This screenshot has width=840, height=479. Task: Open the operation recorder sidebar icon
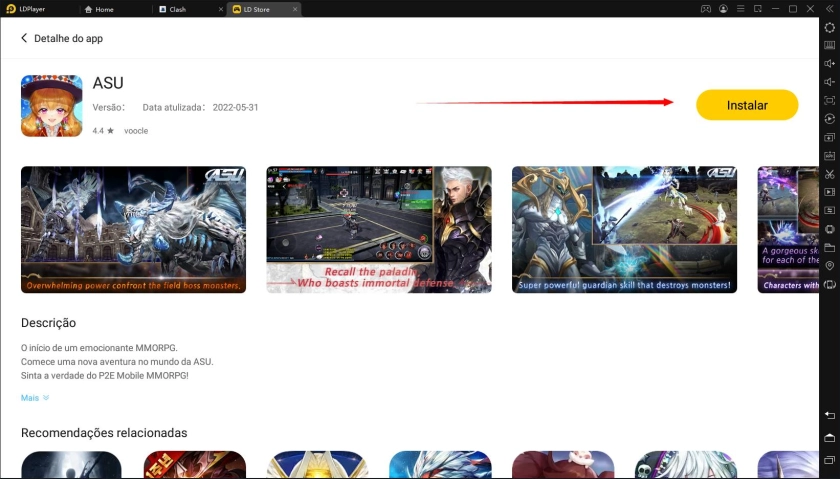click(829, 118)
